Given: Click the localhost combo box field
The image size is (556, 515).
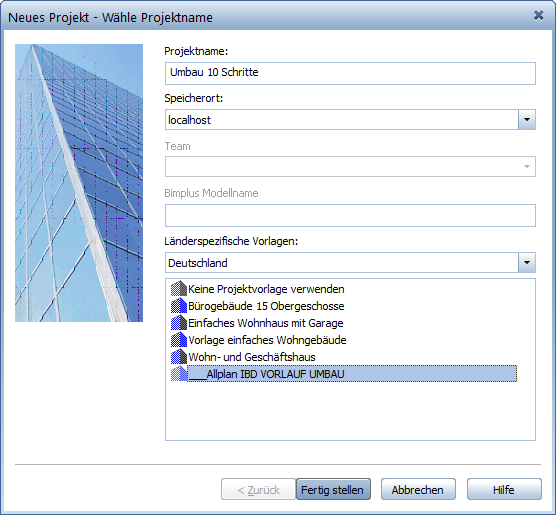Looking at the screenshot, I should coord(342,120).
